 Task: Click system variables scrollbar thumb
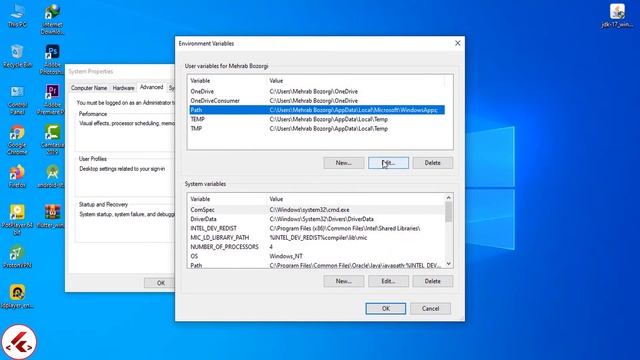tap(449, 212)
